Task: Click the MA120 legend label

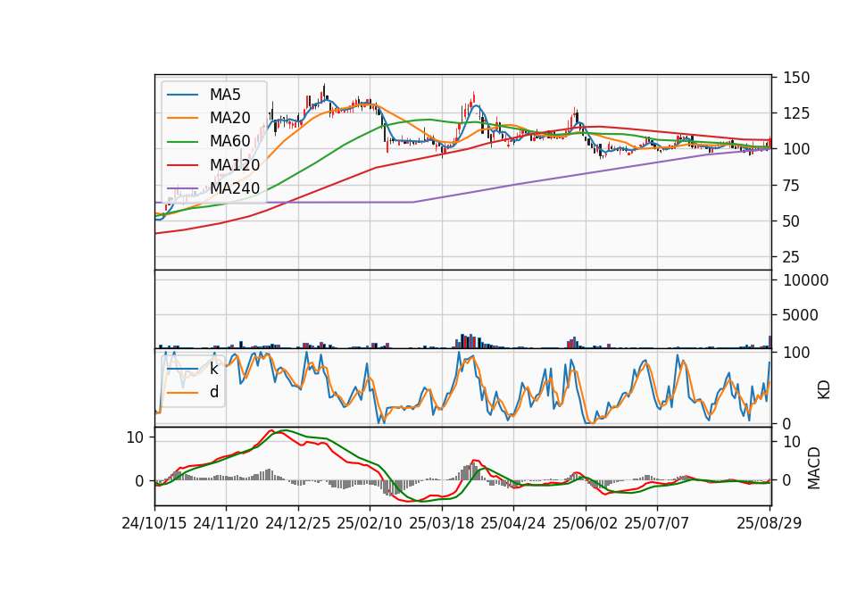Action: pyautogui.click(x=235, y=165)
